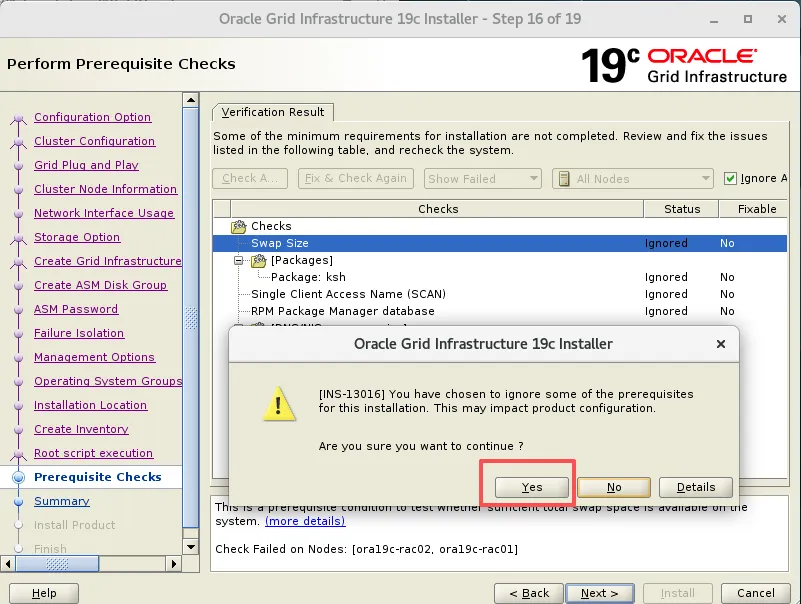Screen dimensions: 801x604
Task: Select the root Checks tree node
Action: [x=271, y=226]
